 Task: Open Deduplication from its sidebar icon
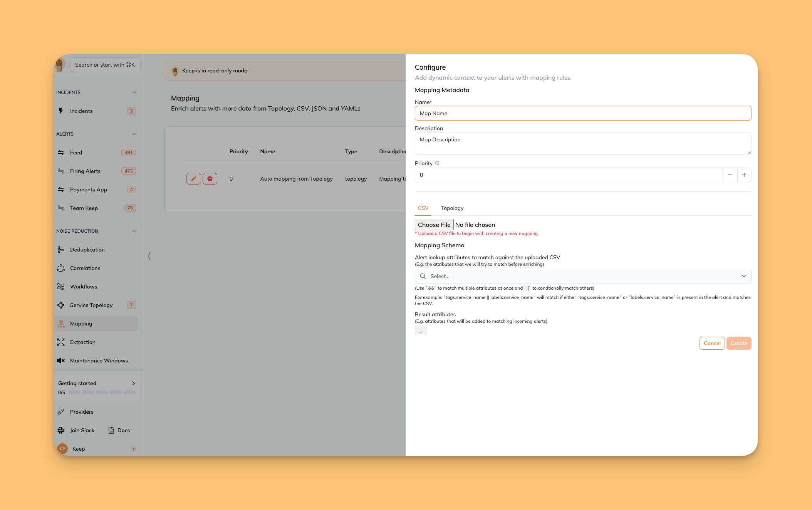[61, 250]
